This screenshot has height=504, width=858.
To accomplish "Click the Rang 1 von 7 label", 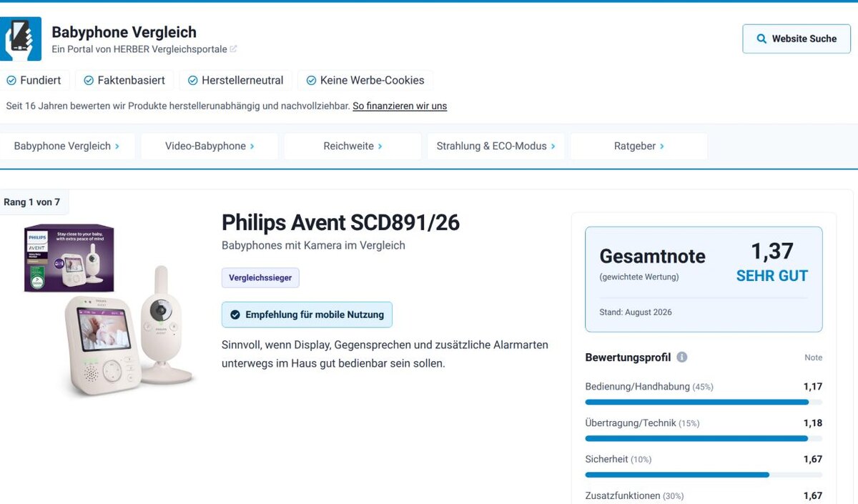I will click(x=32, y=202).
